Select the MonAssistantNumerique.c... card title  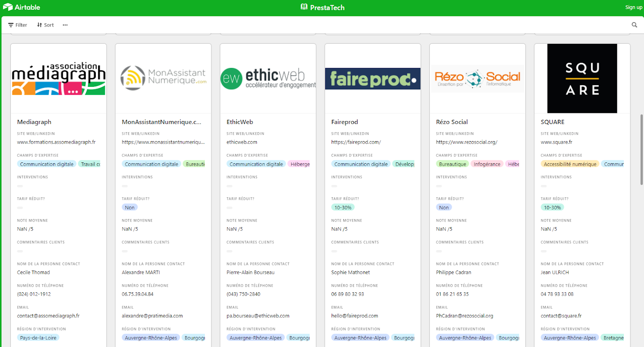coord(161,122)
